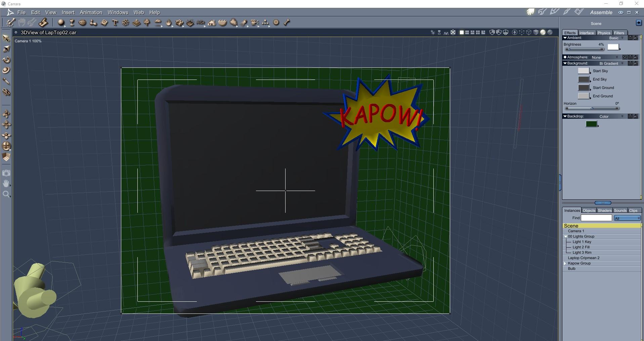This screenshot has height=341, width=644.
Task: Click the stamp tool in top toolbar
Action: (43, 22)
